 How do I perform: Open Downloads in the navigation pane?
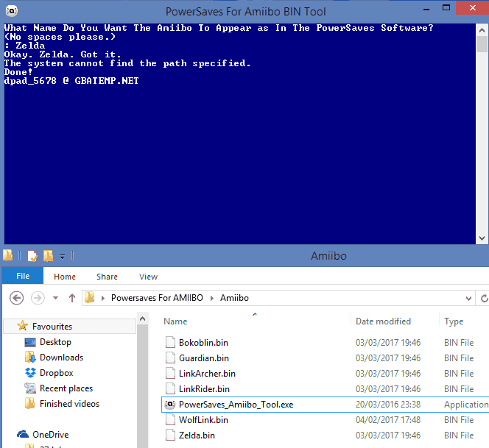pos(61,358)
